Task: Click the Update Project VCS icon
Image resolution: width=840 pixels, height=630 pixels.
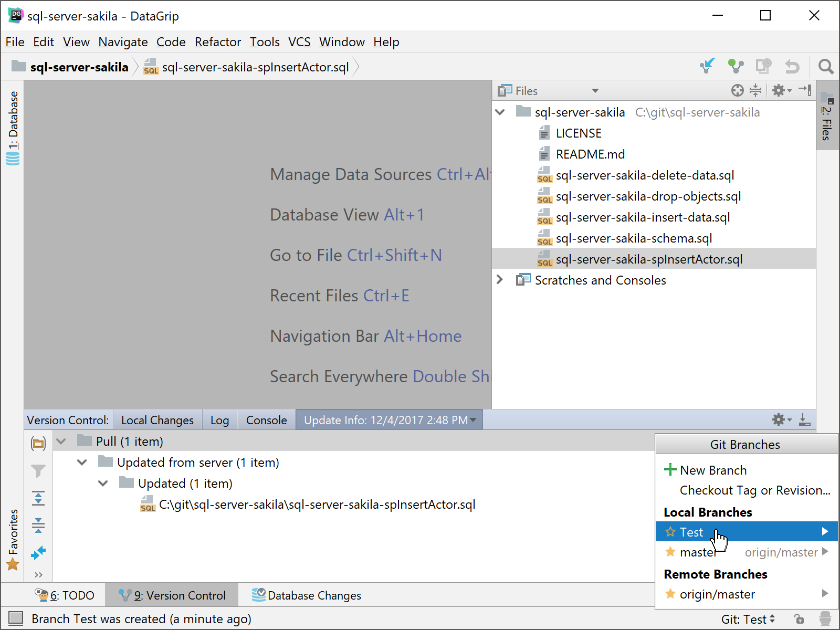Action: click(708, 66)
